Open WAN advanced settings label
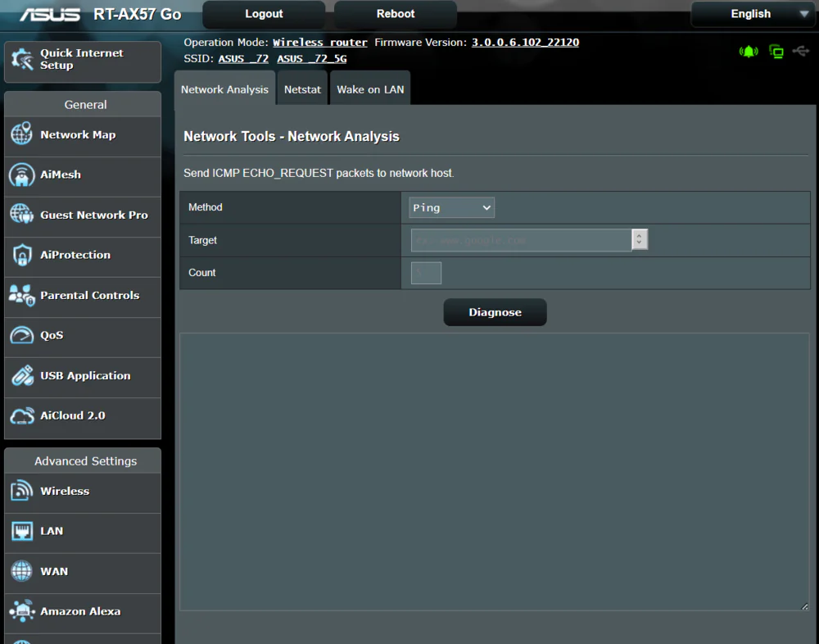 pyautogui.click(x=54, y=571)
